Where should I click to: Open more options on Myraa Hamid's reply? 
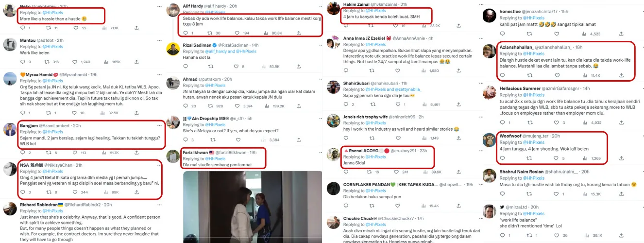(159, 74)
